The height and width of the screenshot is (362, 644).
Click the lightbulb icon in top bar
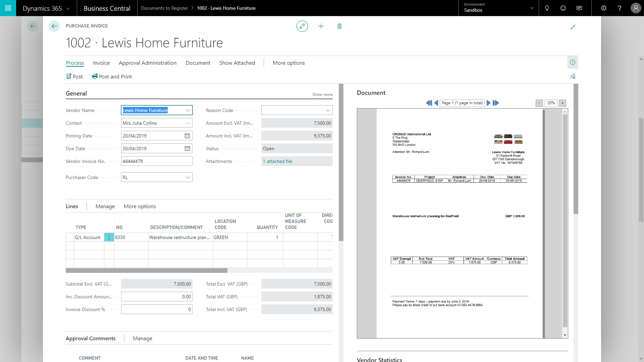pos(547,8)
